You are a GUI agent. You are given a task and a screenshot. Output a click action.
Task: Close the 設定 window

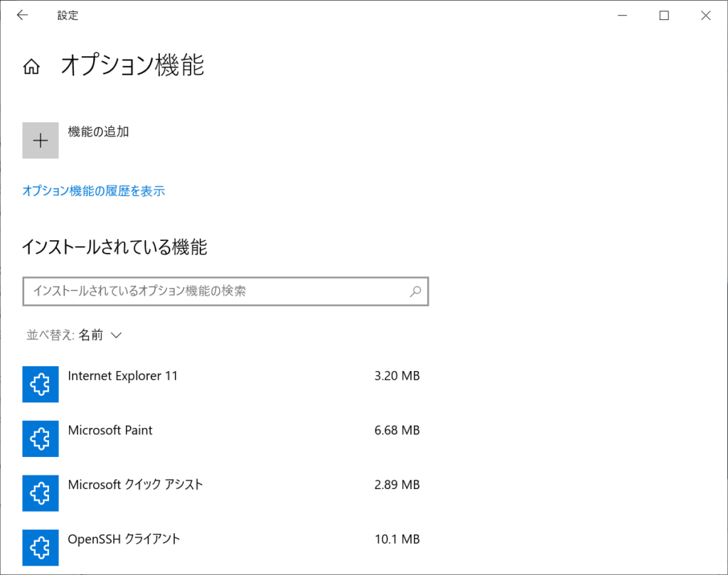[x=706, y=16]
